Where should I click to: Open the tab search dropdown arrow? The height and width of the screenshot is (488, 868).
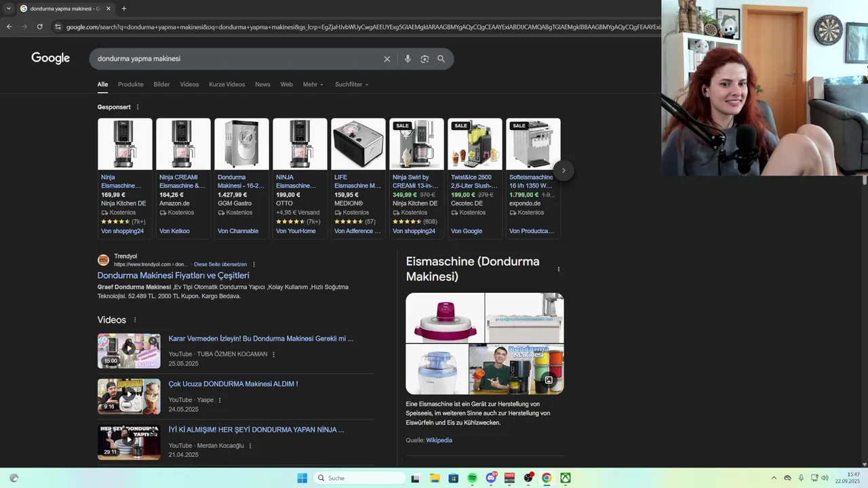(9, 9)
